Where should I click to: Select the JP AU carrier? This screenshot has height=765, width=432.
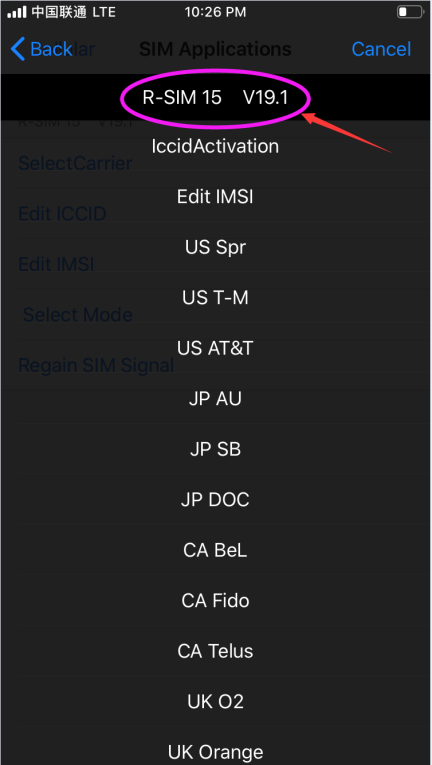tap(215, 399)
